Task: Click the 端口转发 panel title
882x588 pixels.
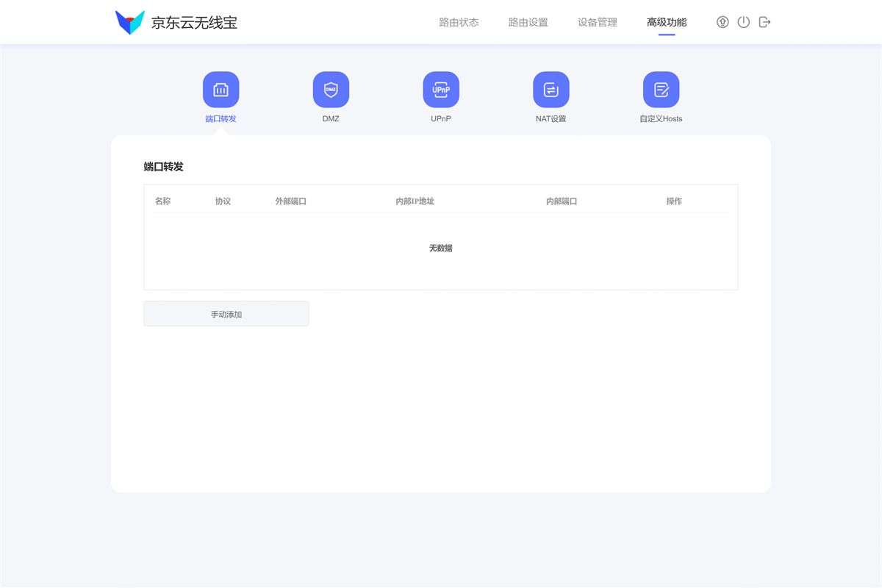Action: (163, 167)
